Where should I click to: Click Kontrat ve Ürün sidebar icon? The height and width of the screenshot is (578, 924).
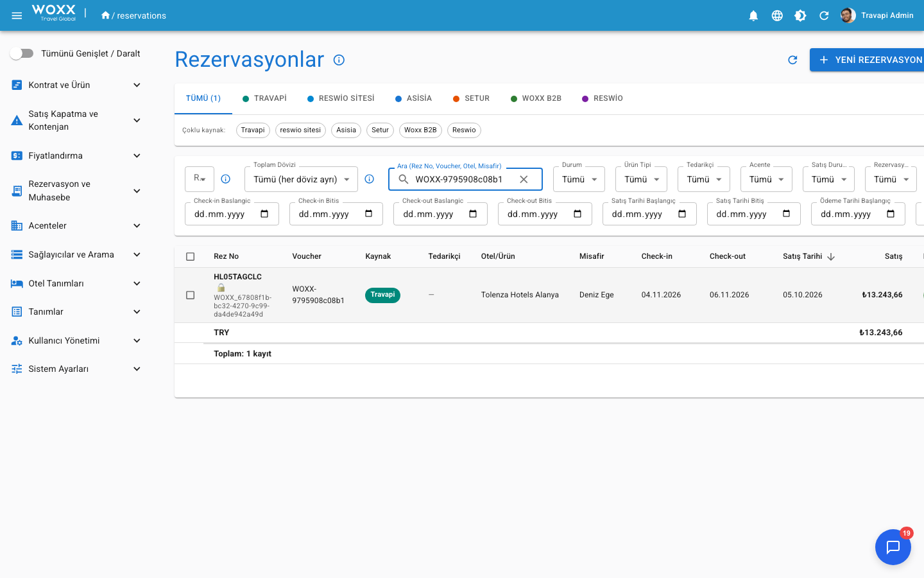17,85
